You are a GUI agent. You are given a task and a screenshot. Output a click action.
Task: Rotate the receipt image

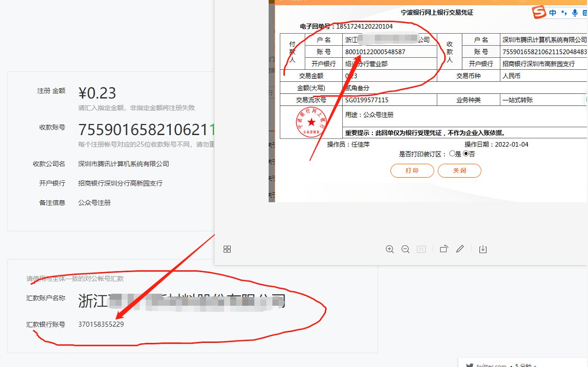444,249
